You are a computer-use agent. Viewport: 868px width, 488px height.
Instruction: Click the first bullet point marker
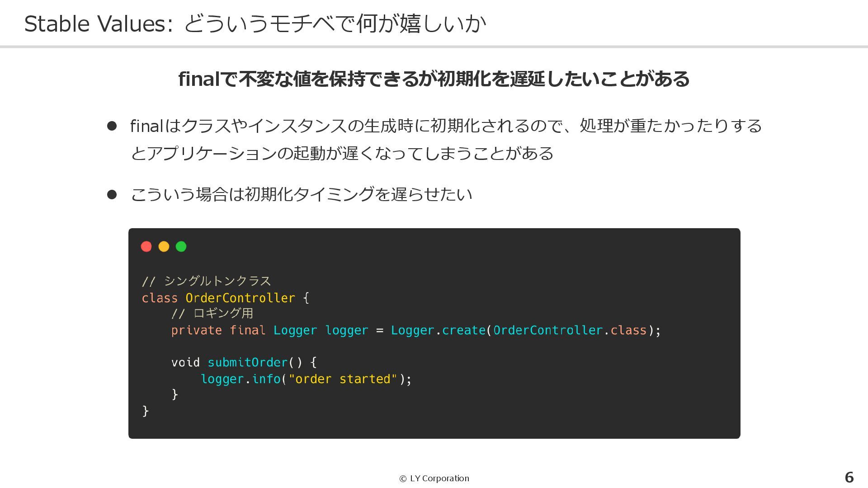click(112, 126)
